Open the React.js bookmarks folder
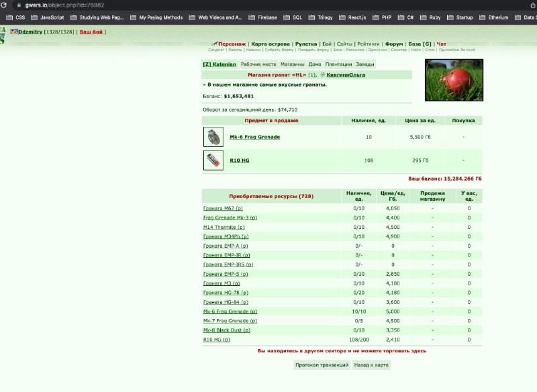The width and height of the screenshot is (537, 392). tap(352, 17)
